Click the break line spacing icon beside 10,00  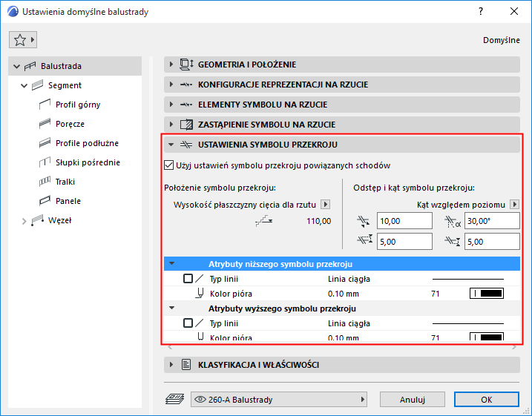point(364,222)
